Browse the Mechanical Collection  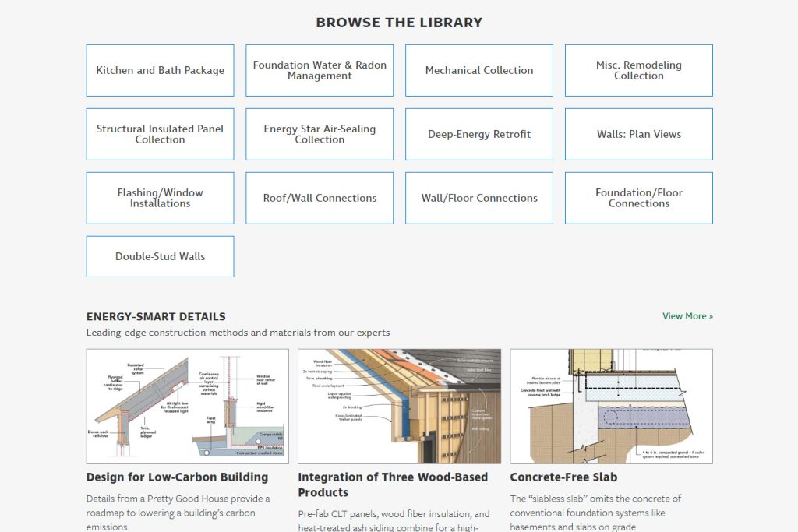[479, 70]
